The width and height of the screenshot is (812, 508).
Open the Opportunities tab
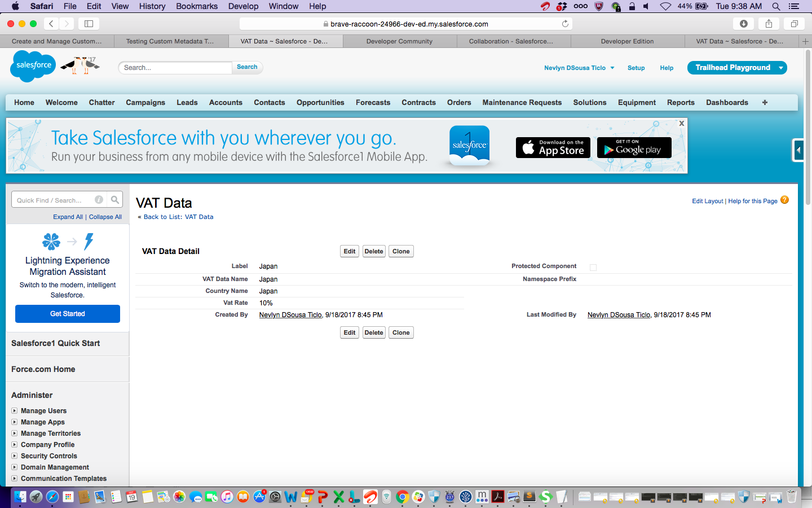point(320,102)
